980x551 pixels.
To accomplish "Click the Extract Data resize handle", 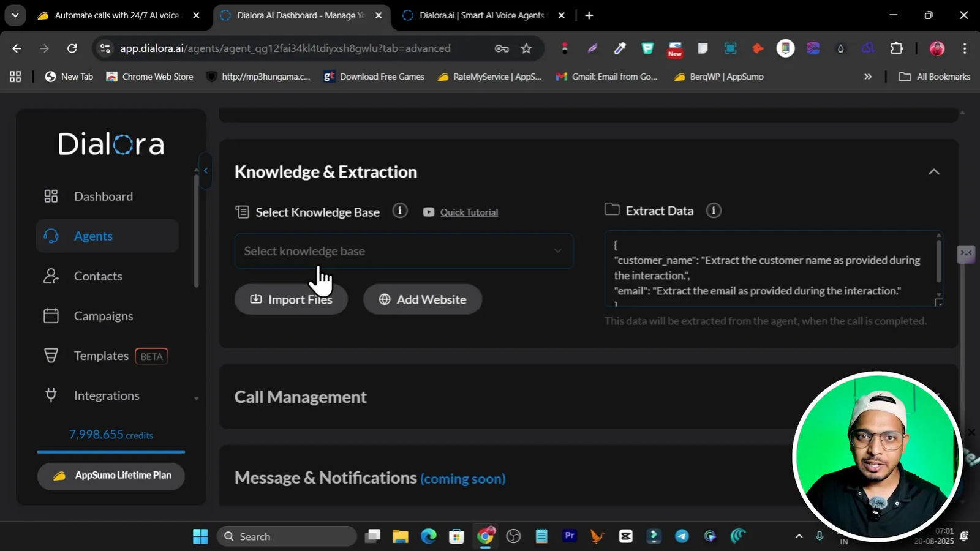I will pos(938,302).
